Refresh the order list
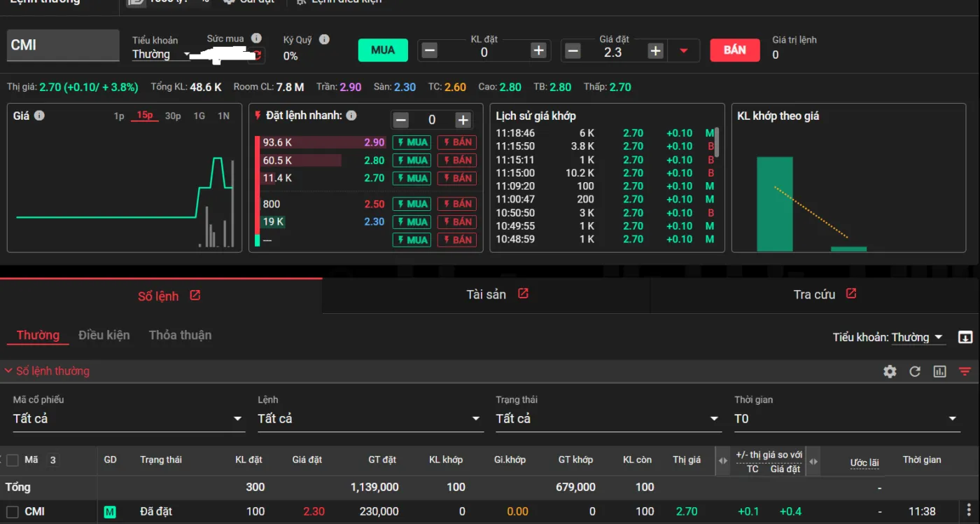Image resolution: width=980 pixels, height=524 pixels. [x=915, y=371]
